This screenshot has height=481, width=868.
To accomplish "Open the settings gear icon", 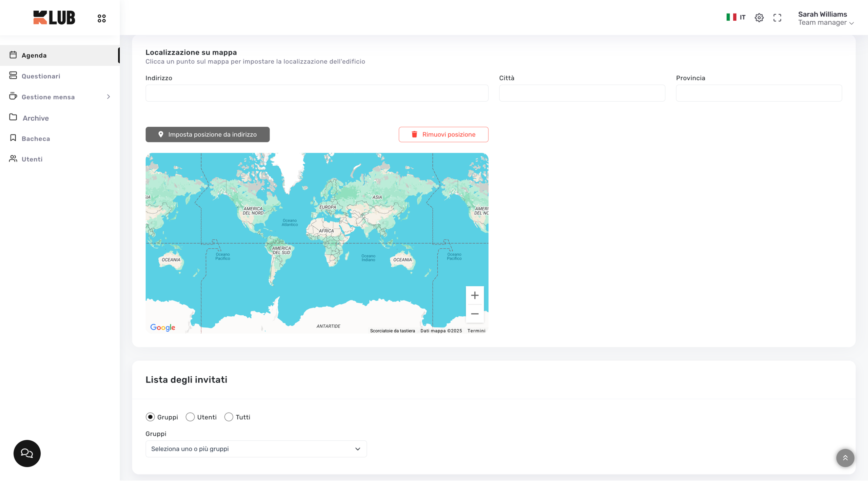I will click(759, 18).
